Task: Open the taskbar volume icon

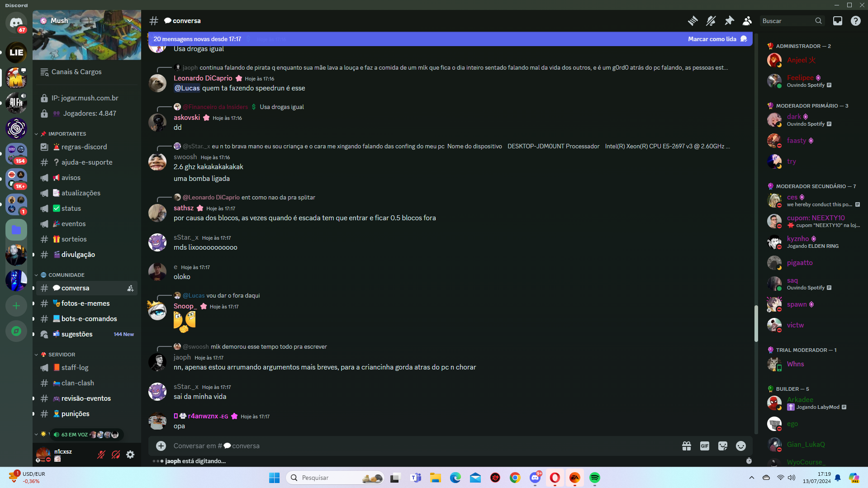Action: coord(792,478)
